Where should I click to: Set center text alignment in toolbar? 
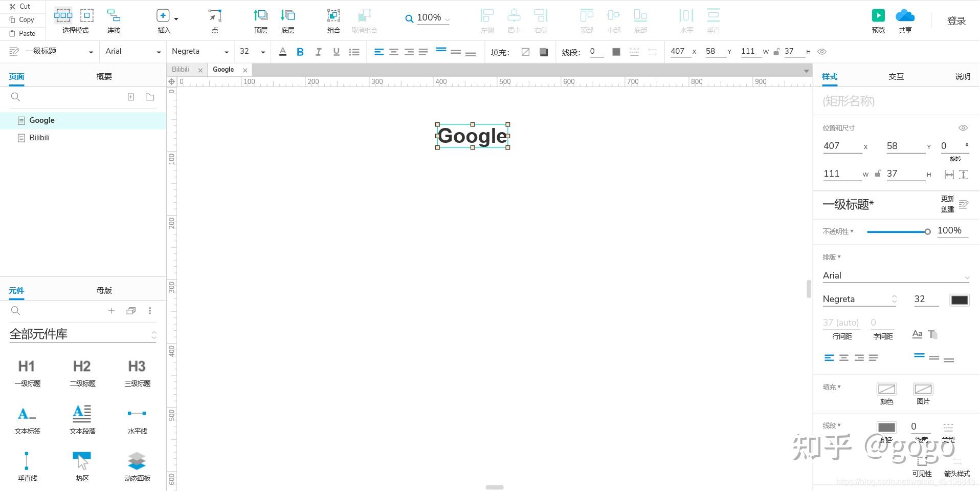click(394, 52)
